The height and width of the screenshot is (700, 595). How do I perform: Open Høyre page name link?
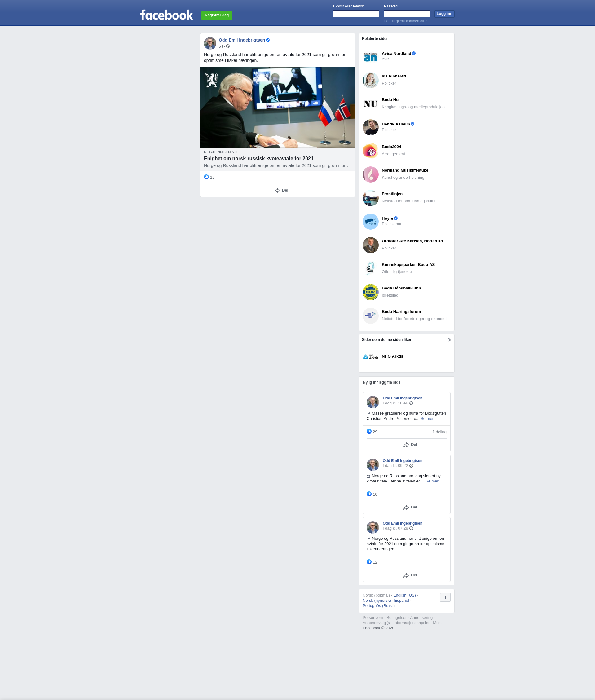(x=387, y=218)
